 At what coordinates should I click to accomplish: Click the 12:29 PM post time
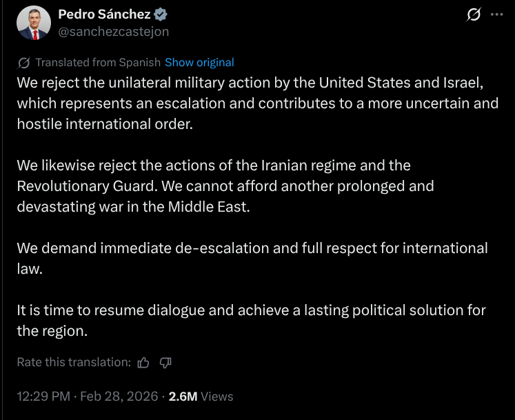coord(43,397)
